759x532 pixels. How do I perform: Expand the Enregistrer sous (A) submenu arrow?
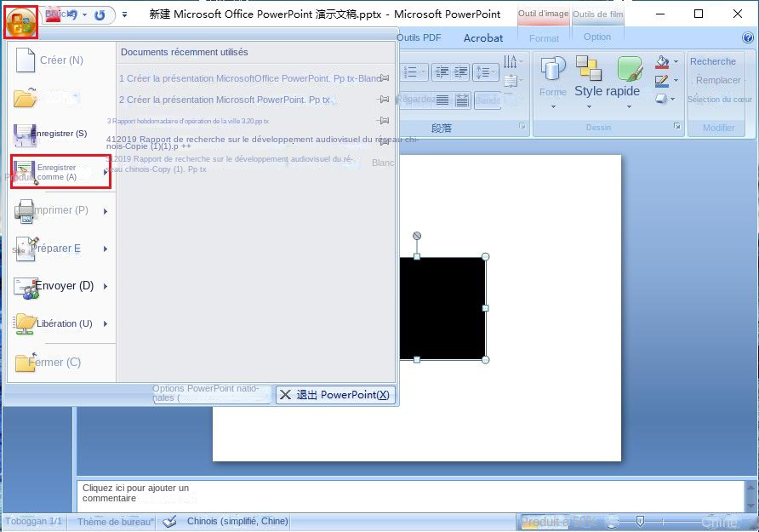point(107,172)
